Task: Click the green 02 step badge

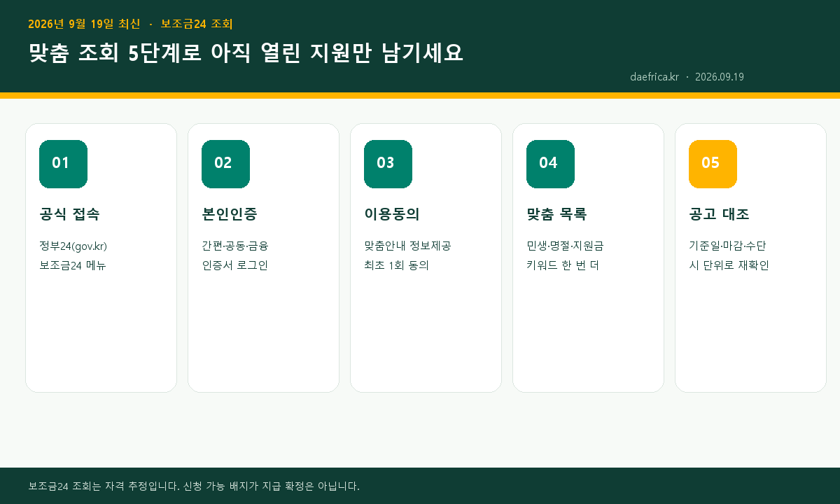Action: (x=225, y=164)
